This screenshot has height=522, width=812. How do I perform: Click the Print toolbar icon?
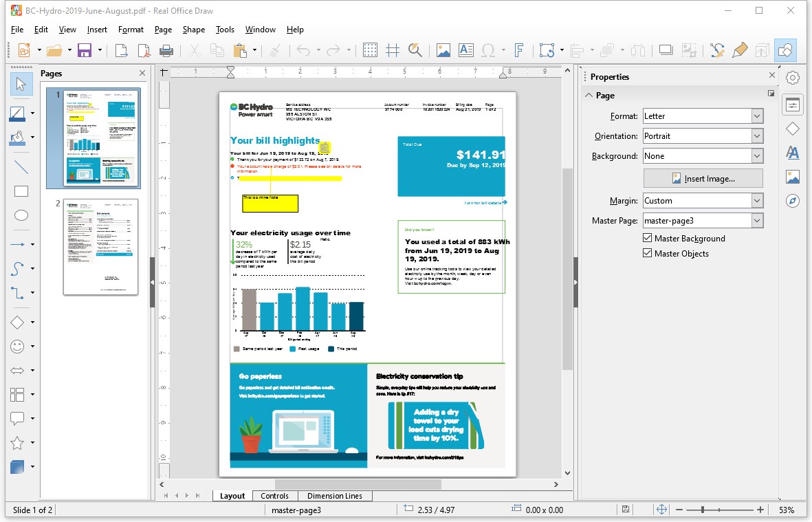point(166,50)
